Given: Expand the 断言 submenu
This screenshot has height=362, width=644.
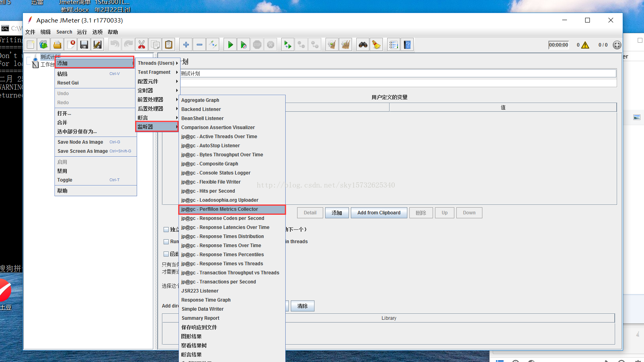Looking at the screenshot, I should (158, 118).
